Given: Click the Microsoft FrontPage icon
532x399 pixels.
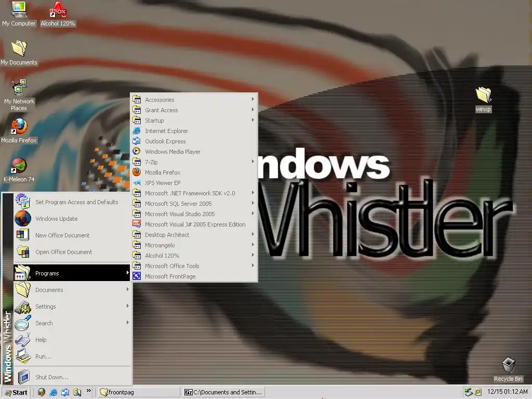Looking at the screenshot, I should (137, 276).
